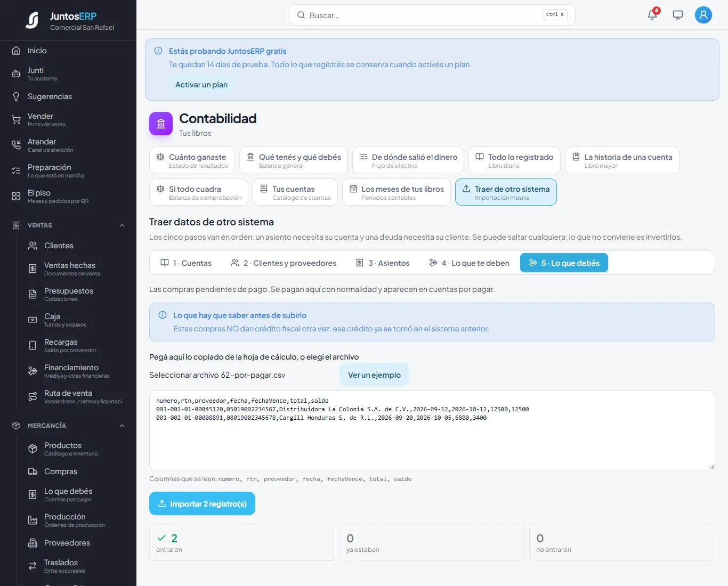Click Activar un plan button
728x586 pixels.
click(201, 85)
